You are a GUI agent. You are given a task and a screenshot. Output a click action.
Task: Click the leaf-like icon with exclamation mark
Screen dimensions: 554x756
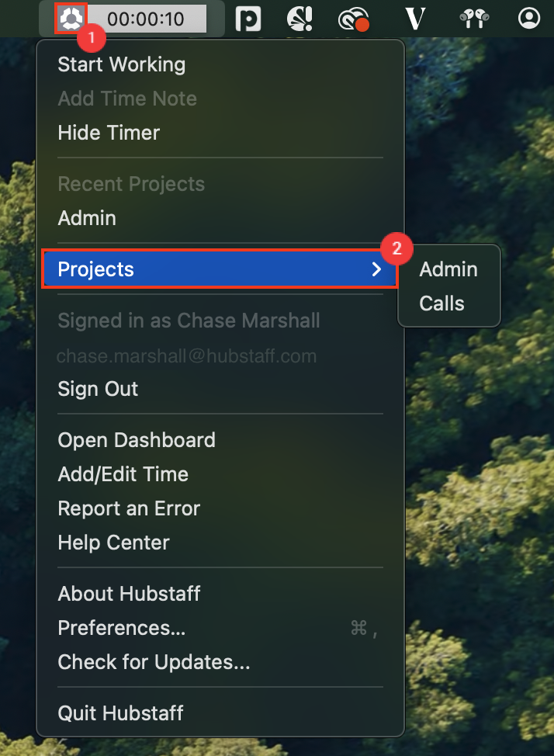(300, 19)
